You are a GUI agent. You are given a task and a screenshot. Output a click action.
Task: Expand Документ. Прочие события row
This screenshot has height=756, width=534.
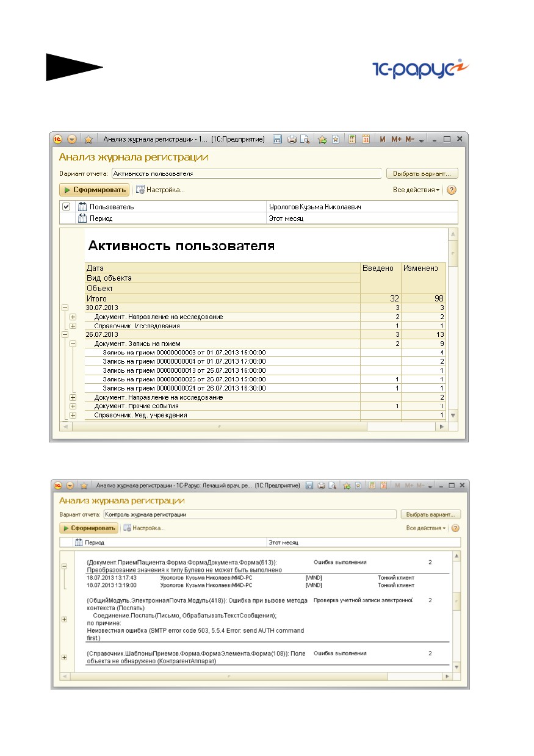(x=73, y=406)
